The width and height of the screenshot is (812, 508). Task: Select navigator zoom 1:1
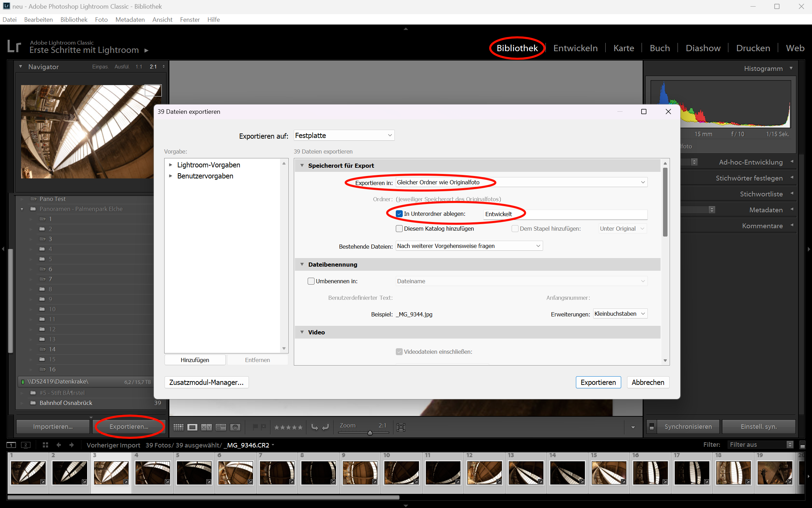(139, 67)
